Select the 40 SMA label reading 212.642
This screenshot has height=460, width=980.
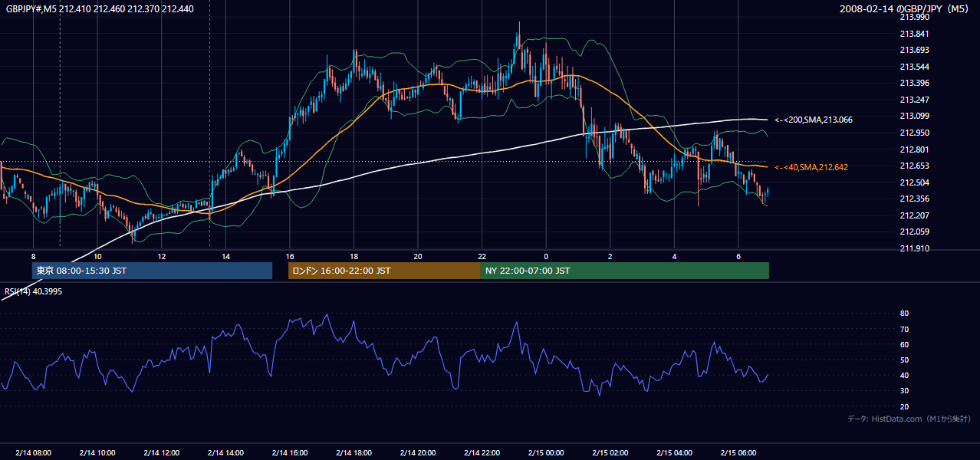(x=811, y=167)
